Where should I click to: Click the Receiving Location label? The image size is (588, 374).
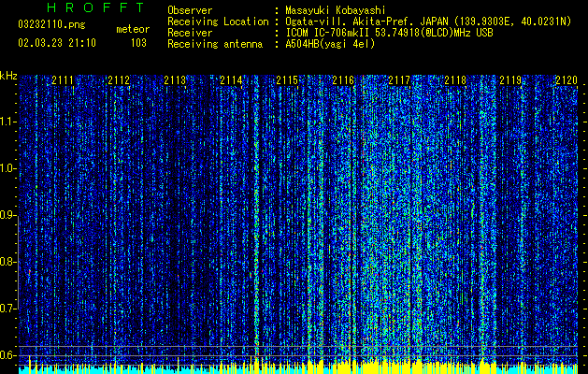[x=218, y=22]
